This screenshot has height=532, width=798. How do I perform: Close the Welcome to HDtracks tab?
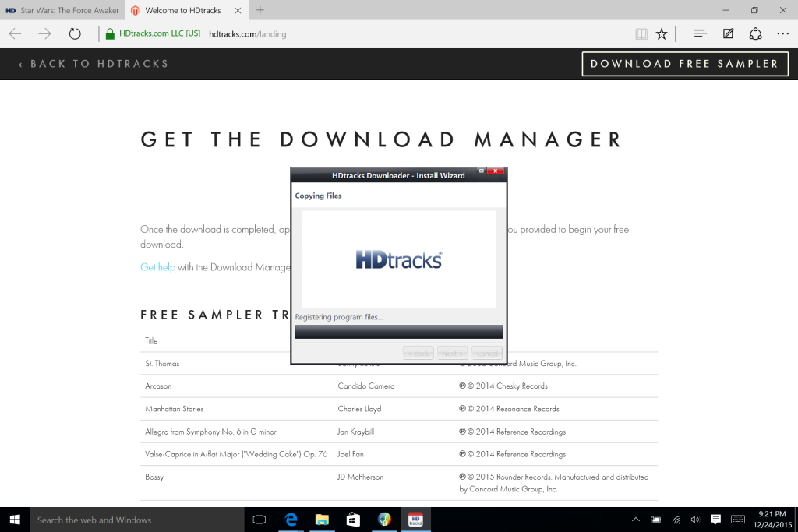[238, 10]
